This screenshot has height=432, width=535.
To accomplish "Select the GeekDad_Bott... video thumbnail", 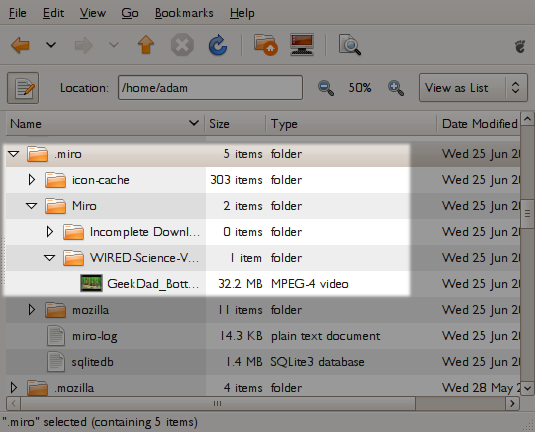I will [91, 283].
